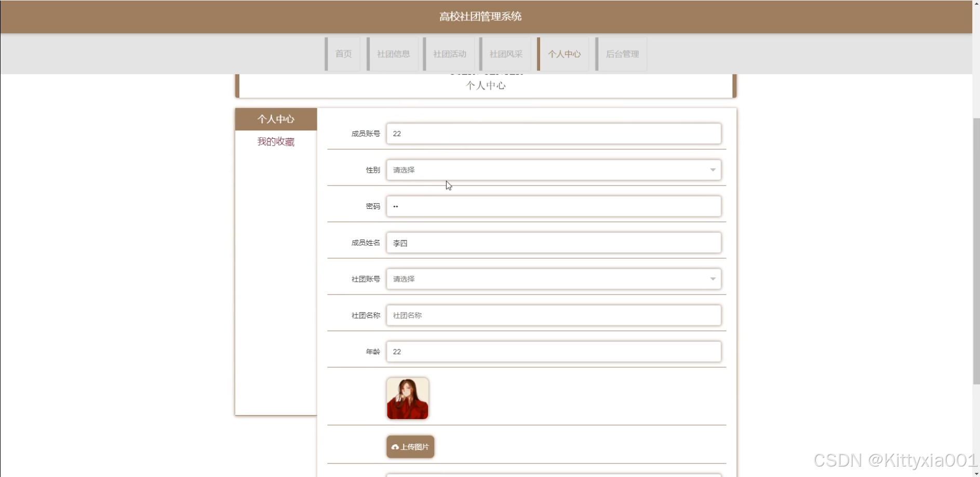Click the 上传图片 upload button
Screen dimensions: 980x477
click(410, 447)
